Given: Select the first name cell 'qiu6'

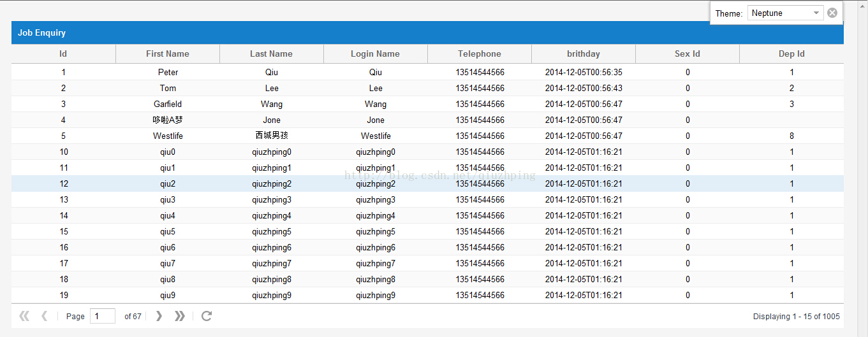Looking at the screenshot, I should pos(168,247).
